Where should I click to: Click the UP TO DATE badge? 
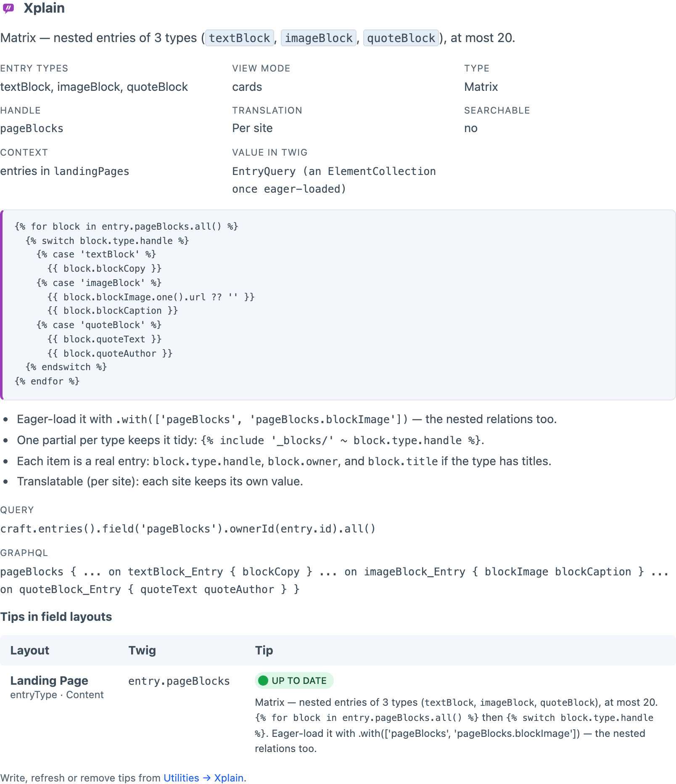pos(294,681)
